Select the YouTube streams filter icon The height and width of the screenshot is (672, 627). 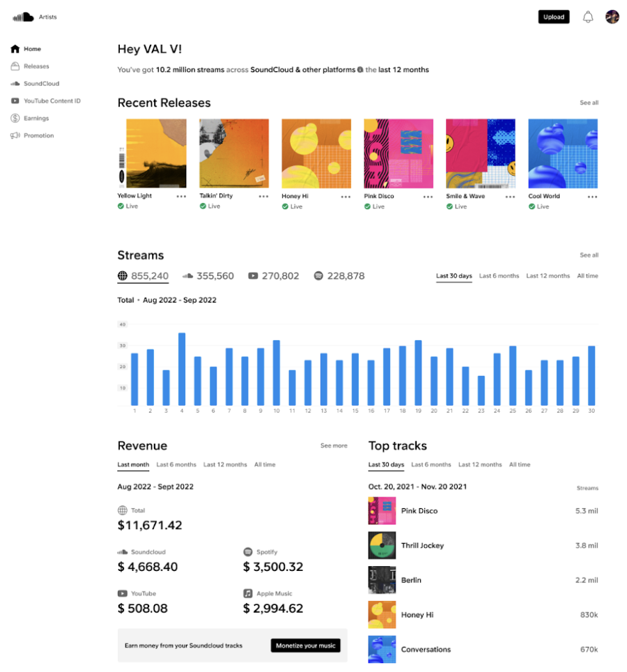click(253, 276)
